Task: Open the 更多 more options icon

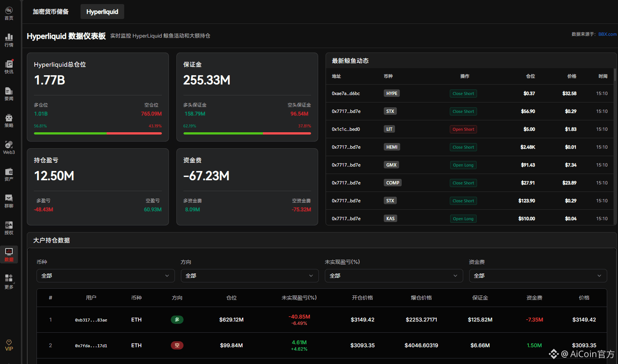Action: pos(9,280)
